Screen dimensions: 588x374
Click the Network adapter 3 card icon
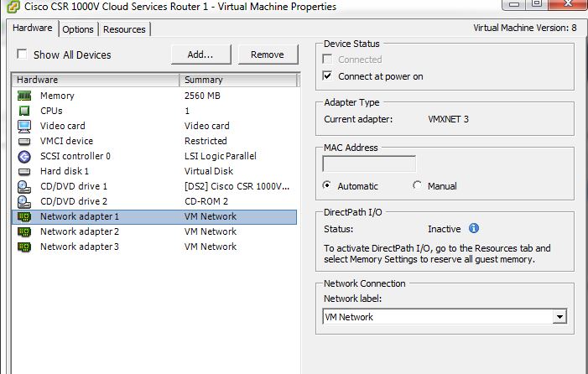tap(24, 247)
